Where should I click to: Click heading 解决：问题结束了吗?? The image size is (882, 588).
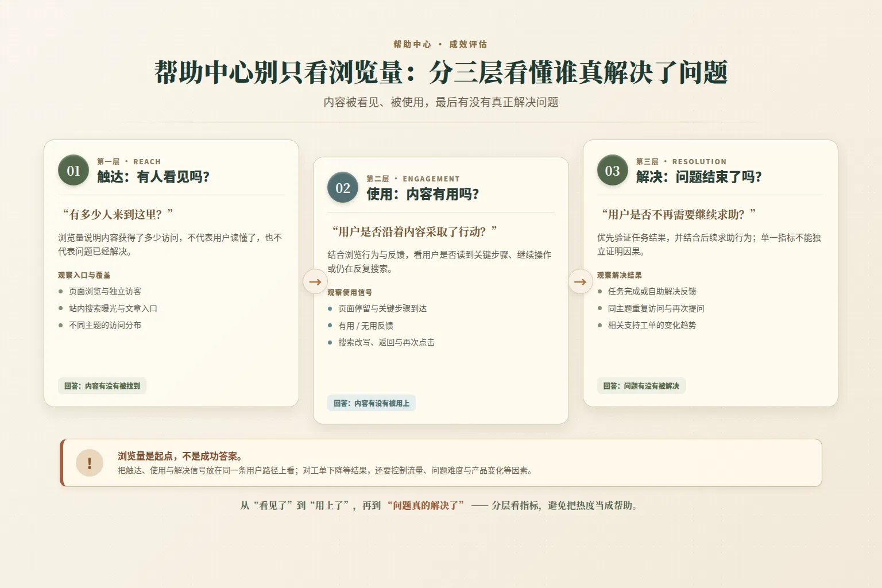pyautogui.click(x=699, y=177)
